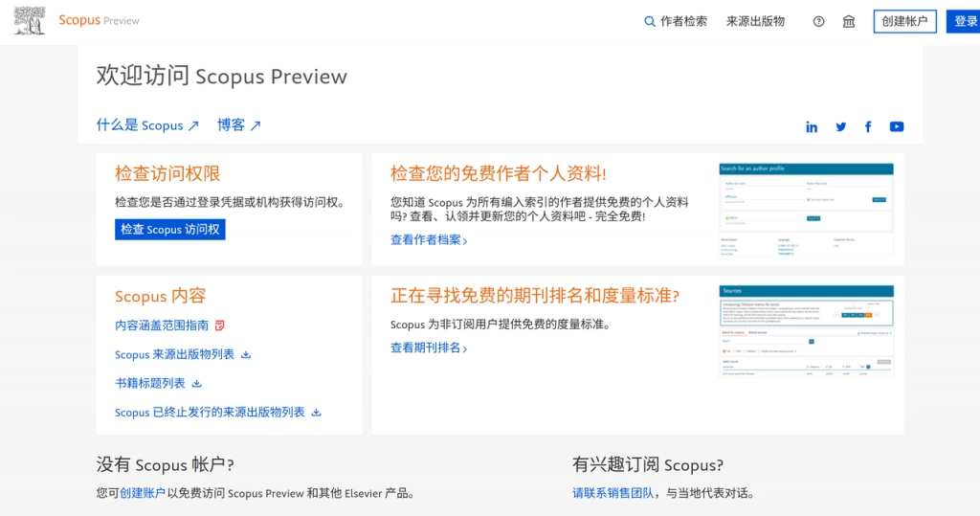Click the 正在寻找免费的期刊排名和度量标准? heading
Viewport: 980px width, 516px height.
(535, 295)
